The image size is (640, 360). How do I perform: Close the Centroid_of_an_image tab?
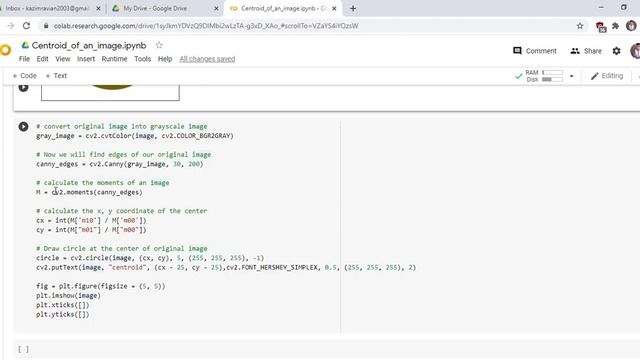pyautogui.click(x=334, y=8)
